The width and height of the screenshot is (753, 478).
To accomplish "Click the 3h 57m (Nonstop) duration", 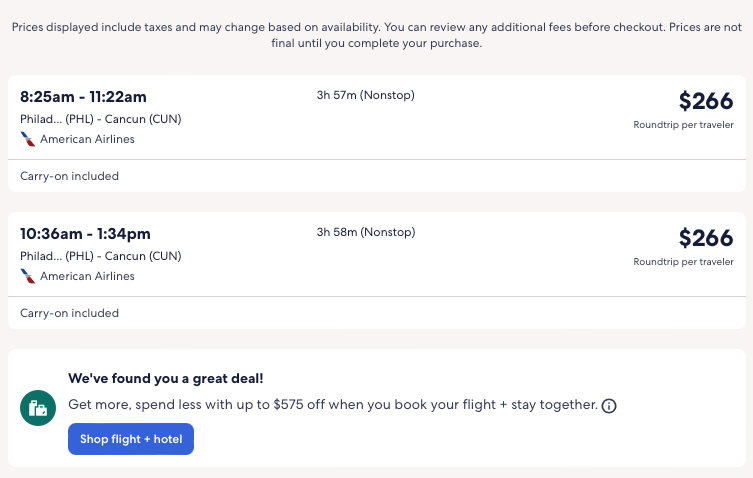I will (x=365, y=95).
